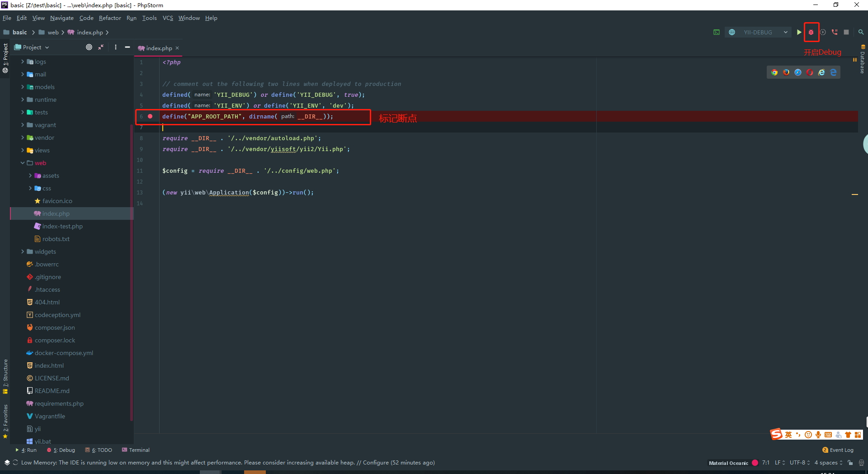Run YII-DEBUG with the green play button

coord(799,32)
